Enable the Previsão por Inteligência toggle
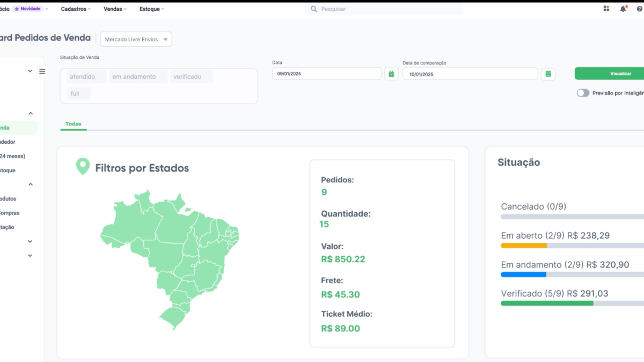This screenshot has height=362, width=644. [x=582, y=93]
